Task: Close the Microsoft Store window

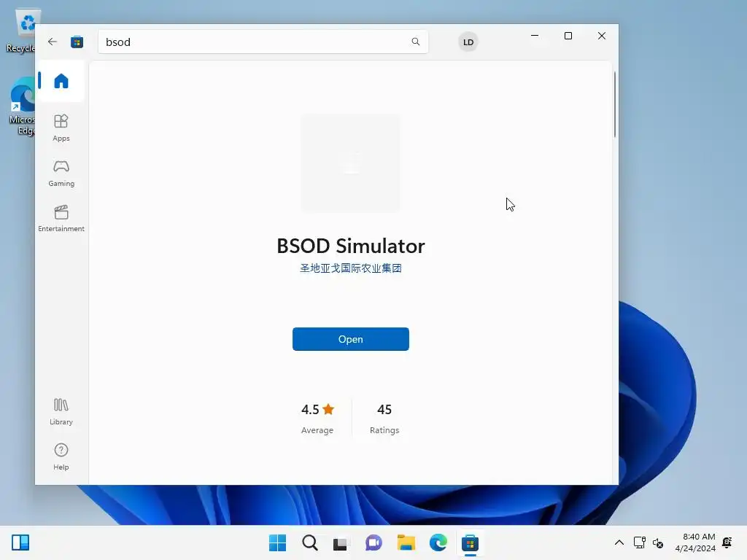Action: tap(602, 36)
